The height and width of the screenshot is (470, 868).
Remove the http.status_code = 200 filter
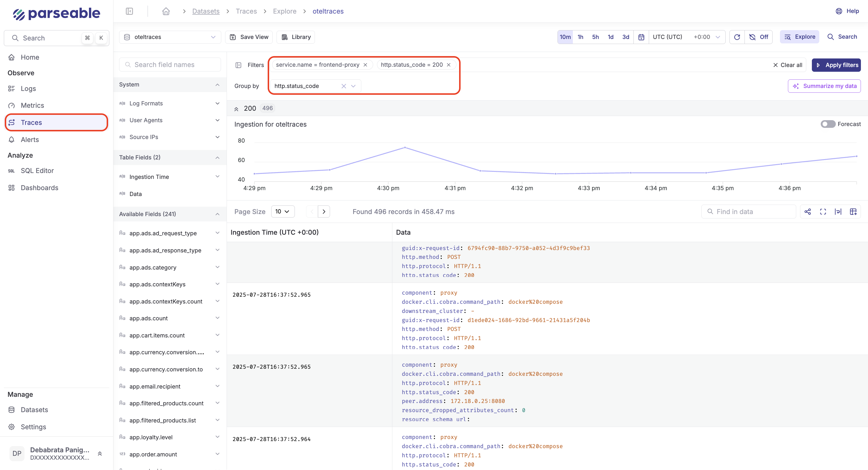(x=448, y=65)
